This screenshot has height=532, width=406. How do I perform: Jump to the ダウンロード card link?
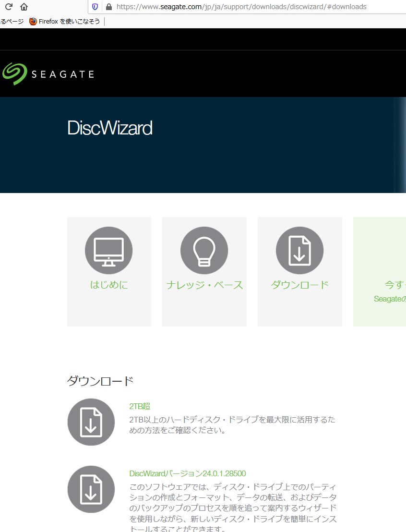300,285
